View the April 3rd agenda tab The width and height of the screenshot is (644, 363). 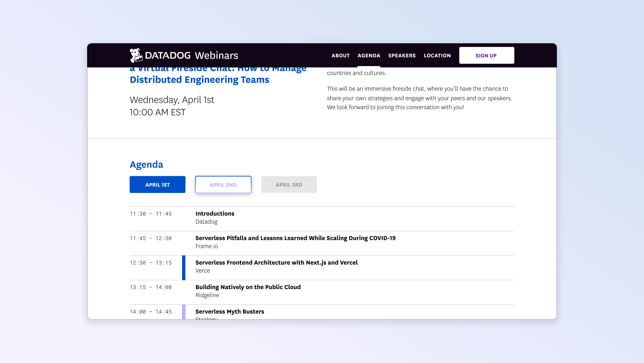[x=289, y=185]
